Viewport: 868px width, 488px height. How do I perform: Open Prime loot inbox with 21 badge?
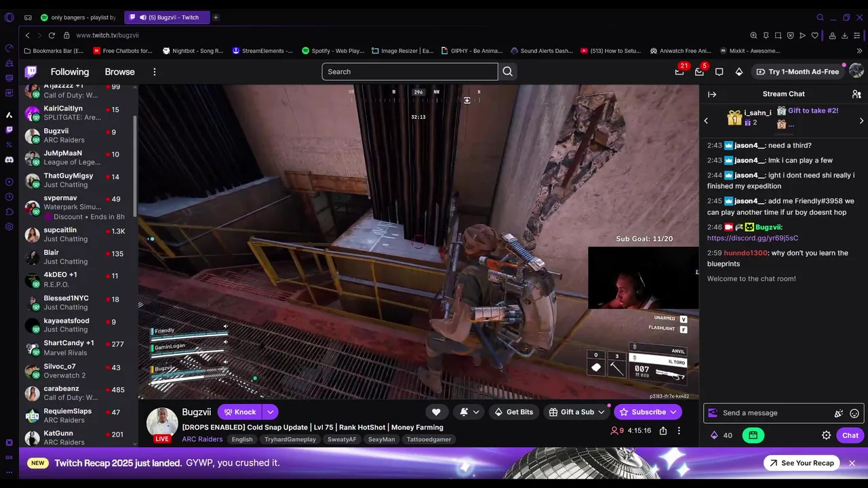click(679, 71)
